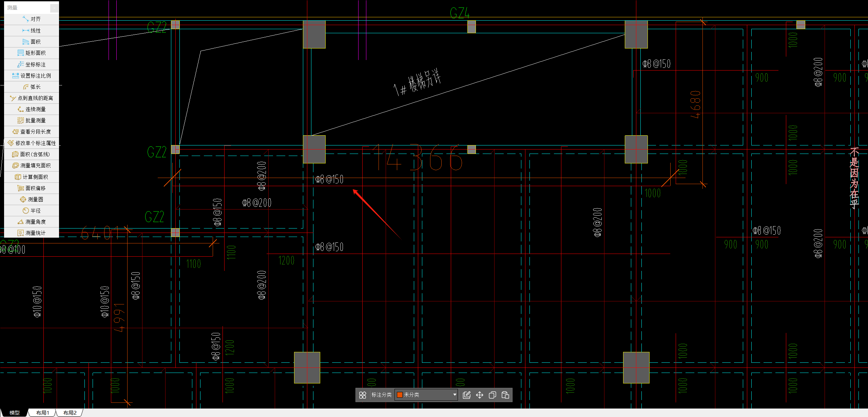Activate 批量测量 (batch measure) tool
Screen dimensions: 868x417
[x=32, y=120]
